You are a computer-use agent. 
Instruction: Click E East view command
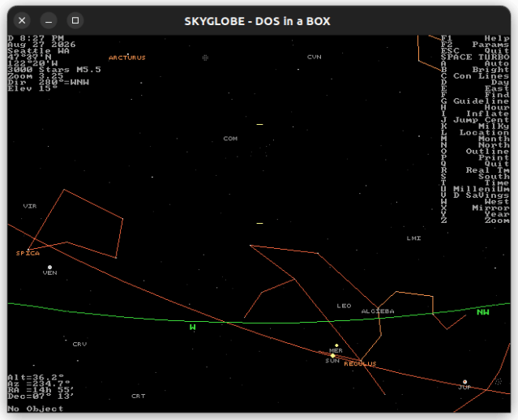pyautogui.click(x=475, y=88)
